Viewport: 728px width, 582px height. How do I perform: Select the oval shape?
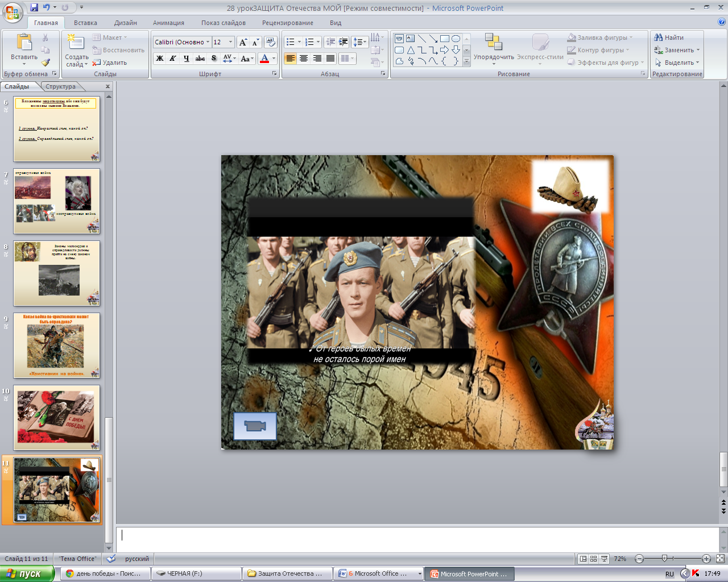(x=456, y=39)
